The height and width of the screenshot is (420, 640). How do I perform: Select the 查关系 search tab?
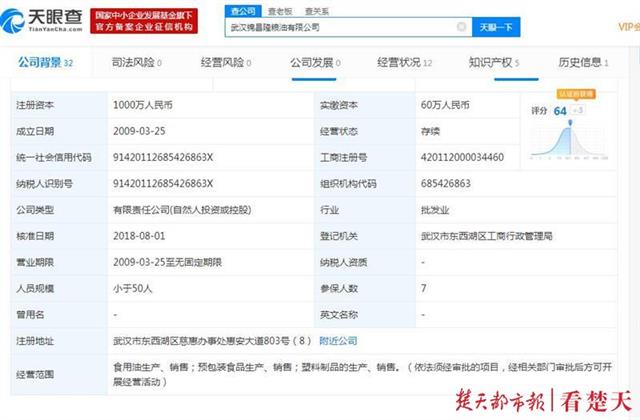click(317, 11)
